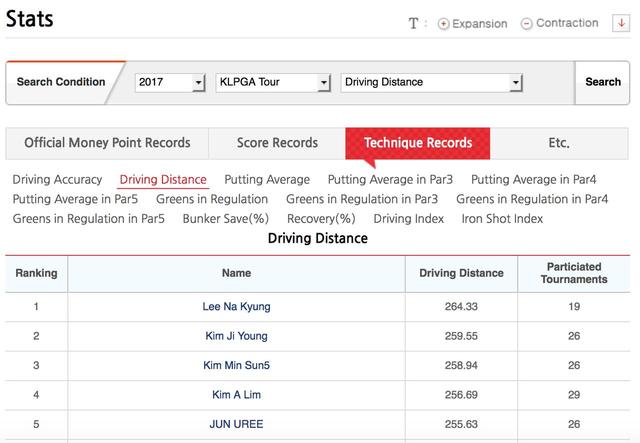Select the Driving Distance stat link
This screenshot has height=443, width=640.
point(163,180)
